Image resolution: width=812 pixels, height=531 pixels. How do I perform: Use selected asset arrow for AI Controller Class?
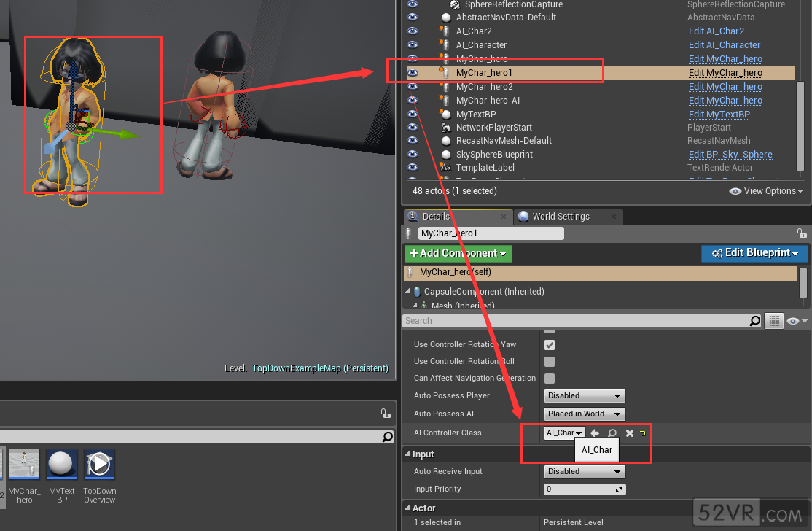pos(595,433)
